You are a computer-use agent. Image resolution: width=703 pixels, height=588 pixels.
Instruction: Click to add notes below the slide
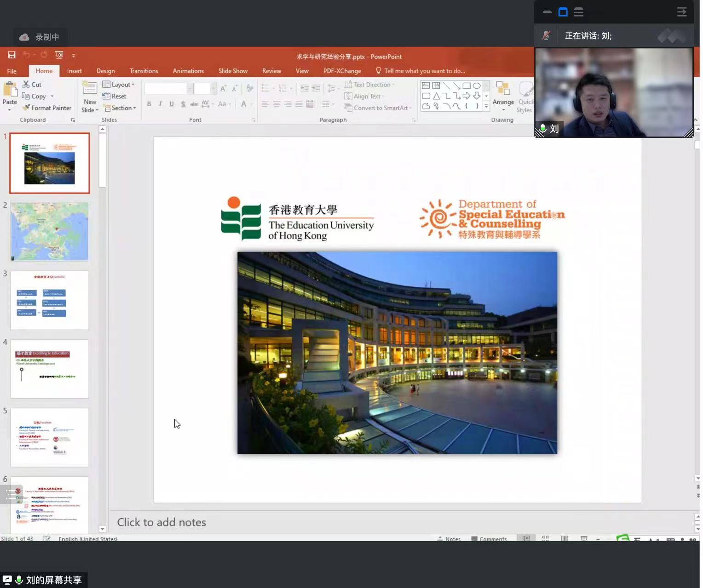coord(161,522)
